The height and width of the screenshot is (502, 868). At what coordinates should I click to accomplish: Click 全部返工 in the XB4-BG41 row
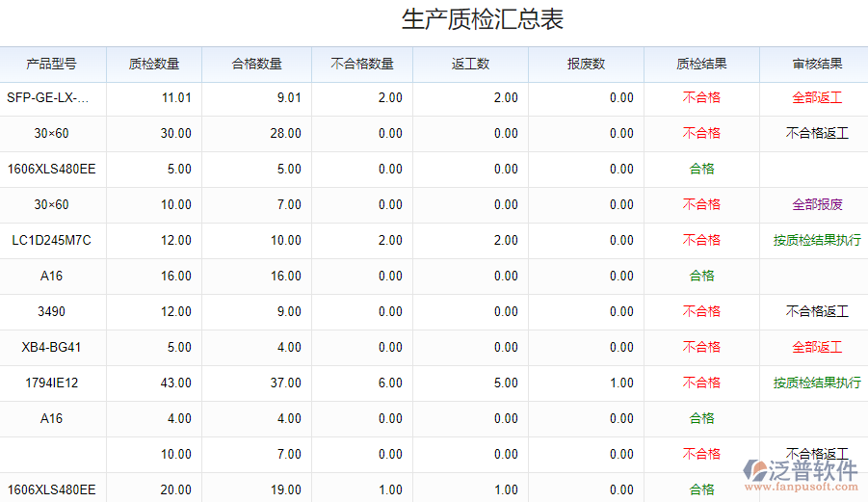pyautogui.click(x=817, y=348)
